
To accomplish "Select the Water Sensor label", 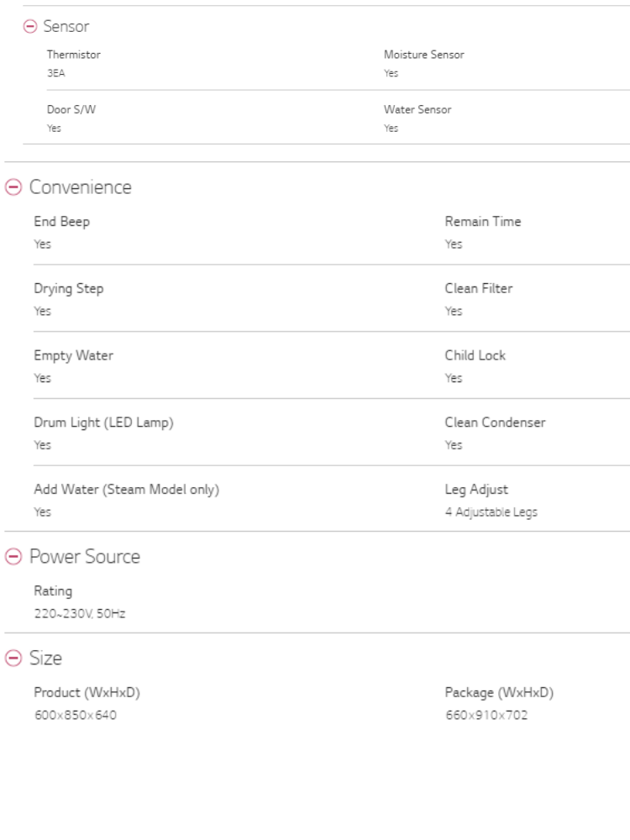I will click(x=417, y=110).
